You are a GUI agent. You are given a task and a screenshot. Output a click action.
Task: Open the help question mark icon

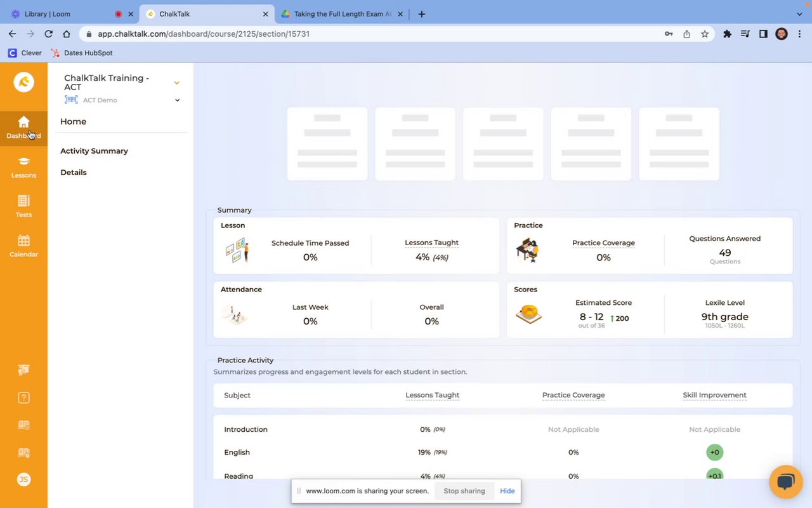coord(23,398)
